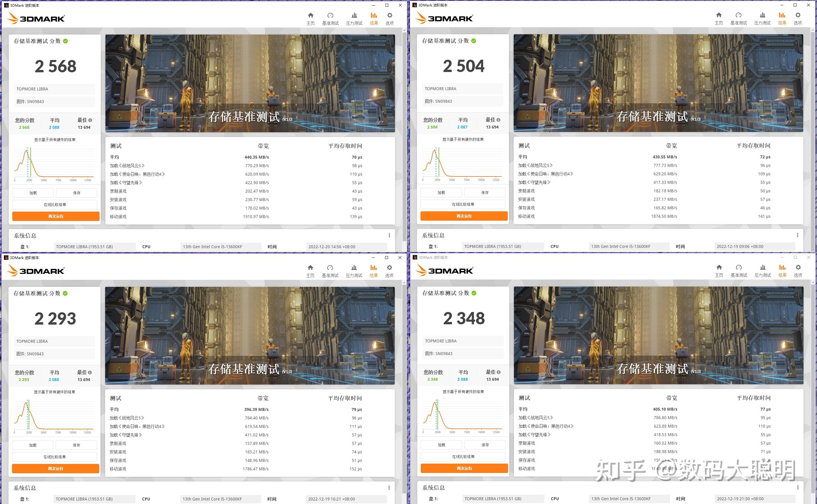Screen dimensions: 817x504
Task: Run the benchmark again with 再次运行 button
Action: coord(55,216)
